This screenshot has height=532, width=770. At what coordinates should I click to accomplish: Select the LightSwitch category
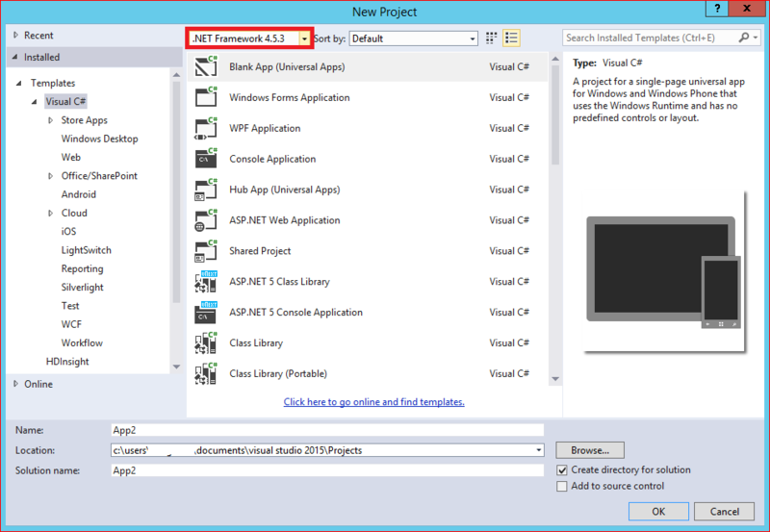click(87, 250)
